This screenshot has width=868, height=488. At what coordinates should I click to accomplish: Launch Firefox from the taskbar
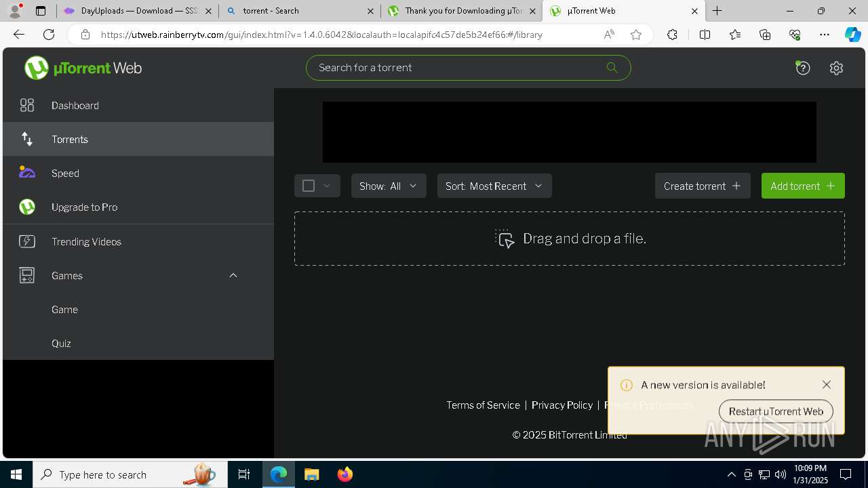point(345,474)
